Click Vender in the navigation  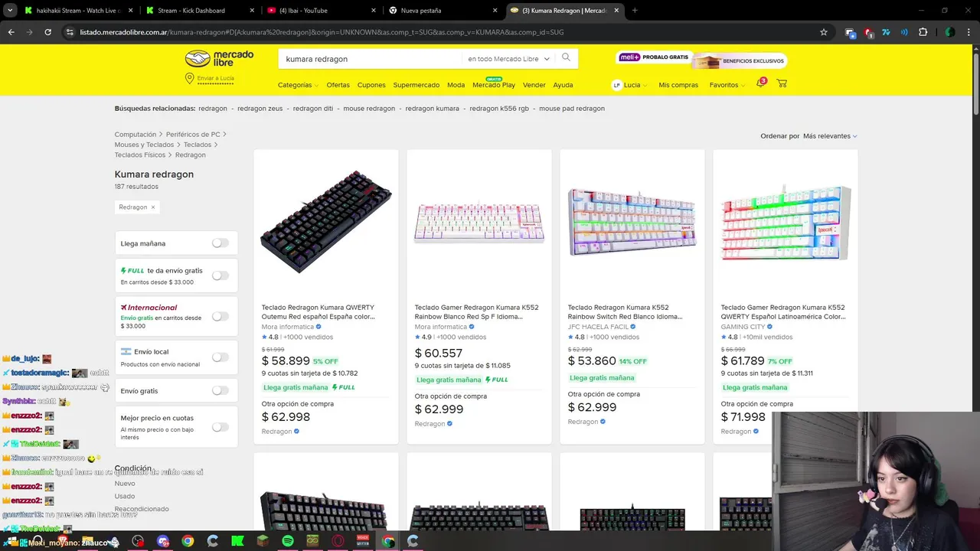click(x=534, y=85)
